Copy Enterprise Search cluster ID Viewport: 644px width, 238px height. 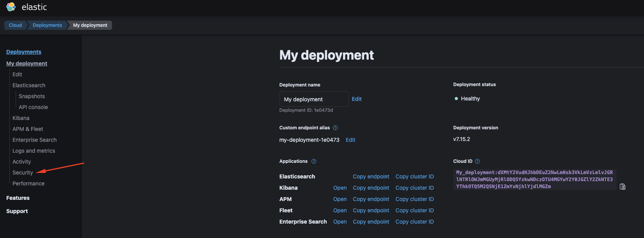coord(415,222)
